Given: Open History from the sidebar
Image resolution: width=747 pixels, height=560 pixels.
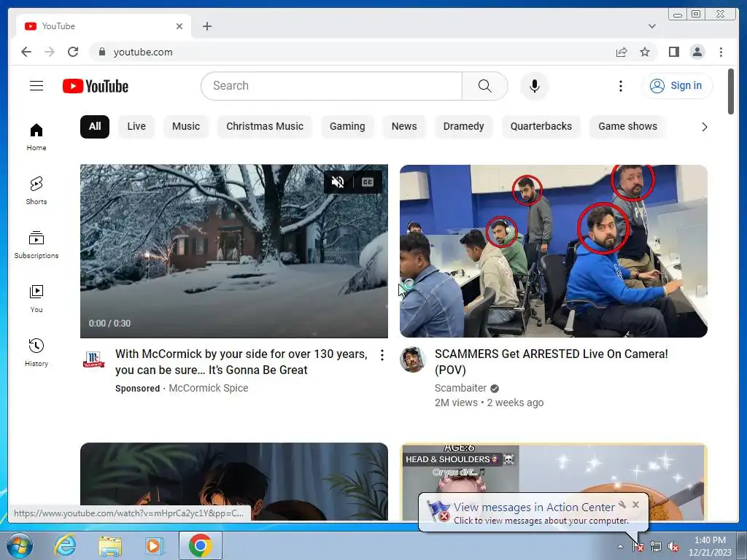Looking at the screenshot, I should coord(36,352).
